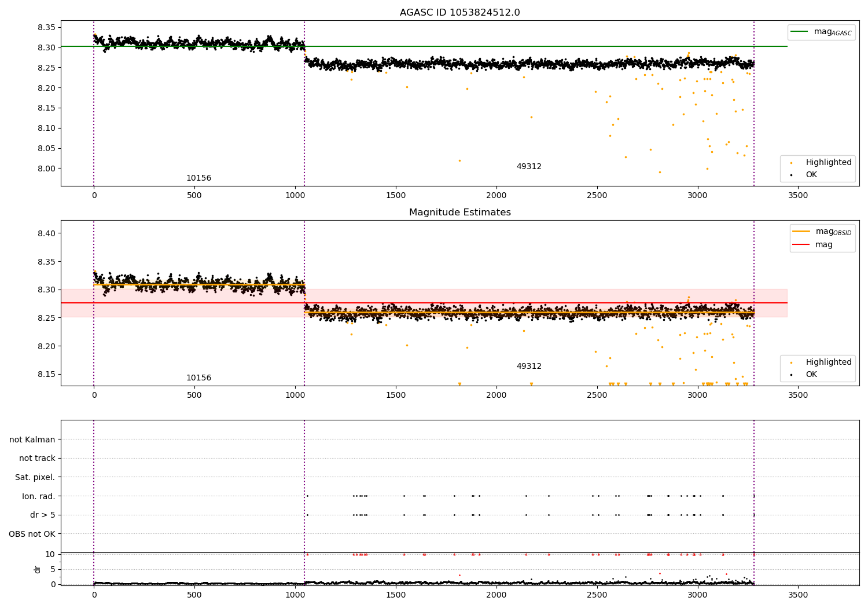The height and width of the screenshot is (608, 868).
Task: Click the 3500 x-tick in top plot
Action: (798, 196)
